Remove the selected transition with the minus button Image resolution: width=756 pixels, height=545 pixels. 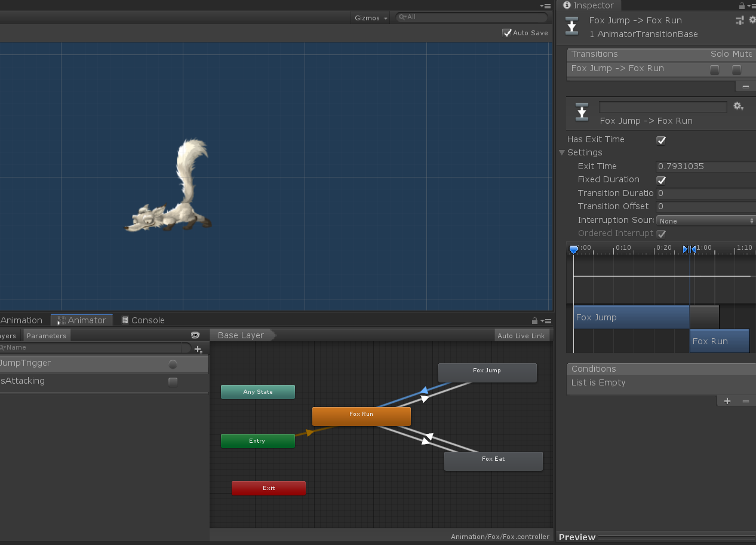(x=745, y=87)
